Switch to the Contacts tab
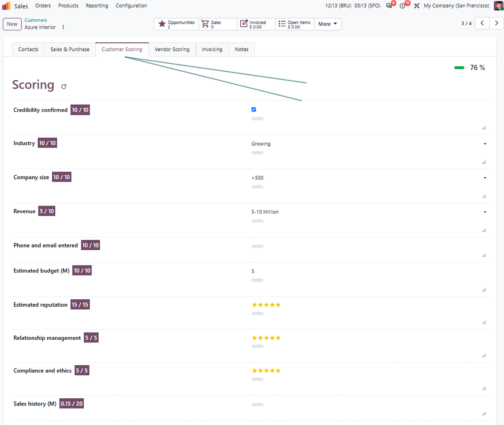 [28, 50]
